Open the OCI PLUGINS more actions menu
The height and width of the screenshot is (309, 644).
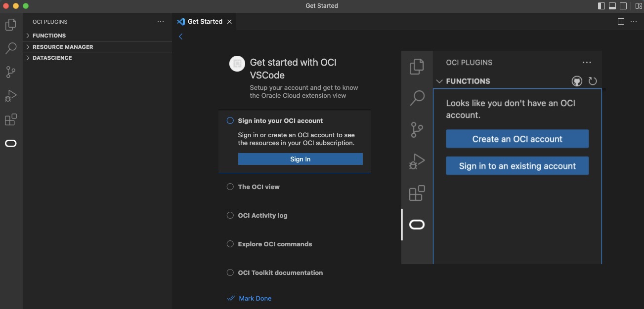pos(160,21)
